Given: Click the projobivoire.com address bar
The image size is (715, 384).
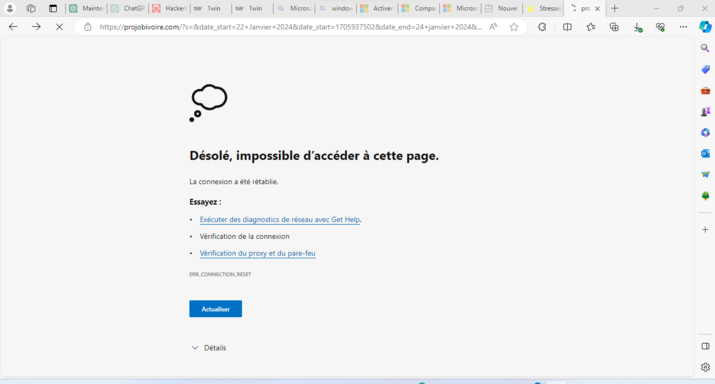Looking at the screenshot, I should click(290, 27).
